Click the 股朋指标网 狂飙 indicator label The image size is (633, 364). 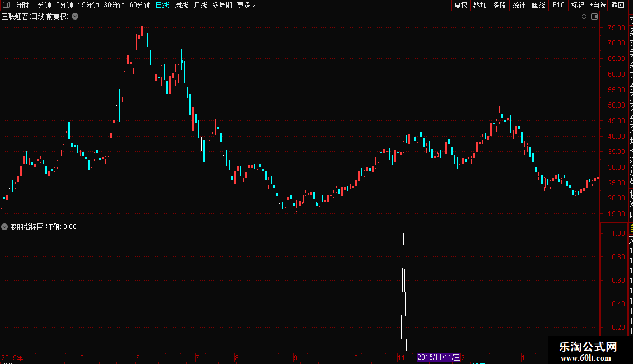(43, 227)
